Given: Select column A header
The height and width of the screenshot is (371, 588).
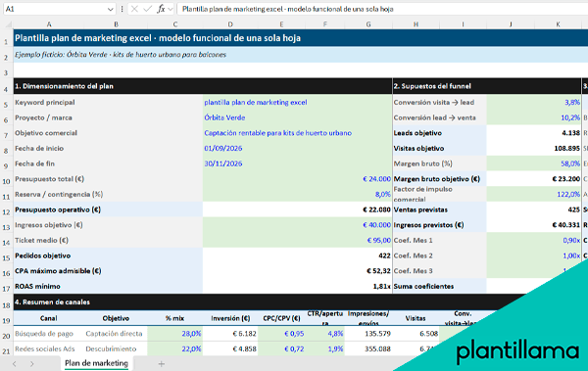Looking at the screenshot, I should [x=49, y=24].
